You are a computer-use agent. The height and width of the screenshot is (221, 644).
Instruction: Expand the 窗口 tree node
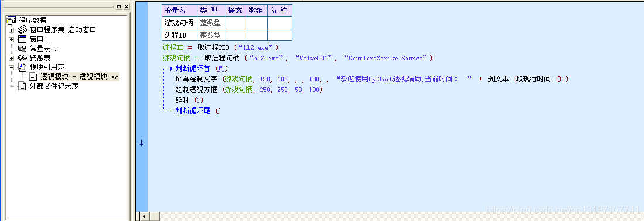tap(11, 39)
